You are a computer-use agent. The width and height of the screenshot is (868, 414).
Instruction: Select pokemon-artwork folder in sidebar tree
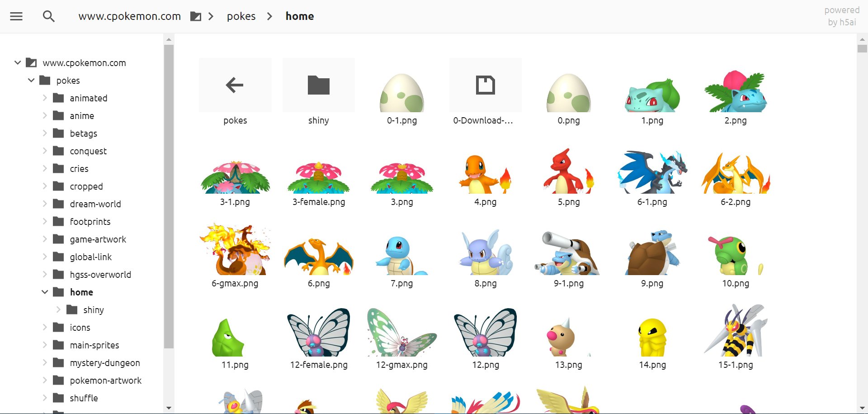97,380
